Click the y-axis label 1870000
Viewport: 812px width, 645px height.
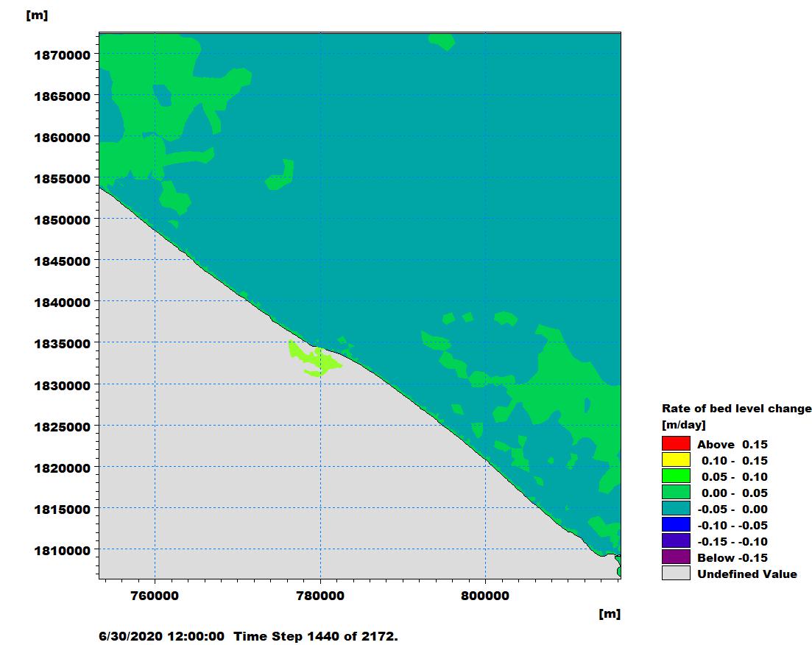(x=62, y=55)
